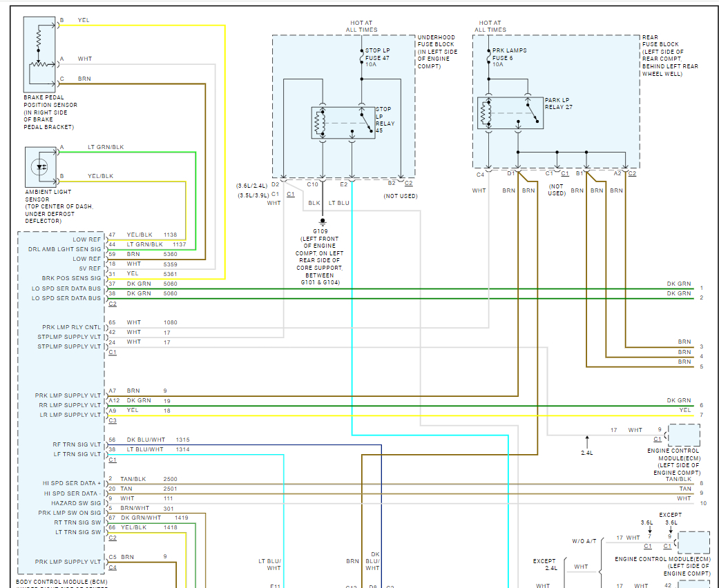Image resolution: width=719 pixels, height=588 pixels.
Task: Click the Underhood Fuse Block label
Action: 437,52
